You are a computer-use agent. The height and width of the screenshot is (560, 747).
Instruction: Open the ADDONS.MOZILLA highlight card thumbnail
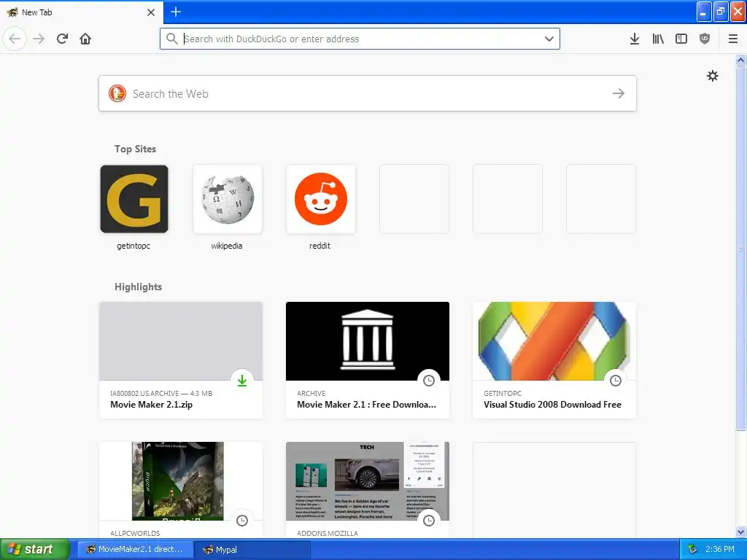pyautogui.click(x=368, y=481)
